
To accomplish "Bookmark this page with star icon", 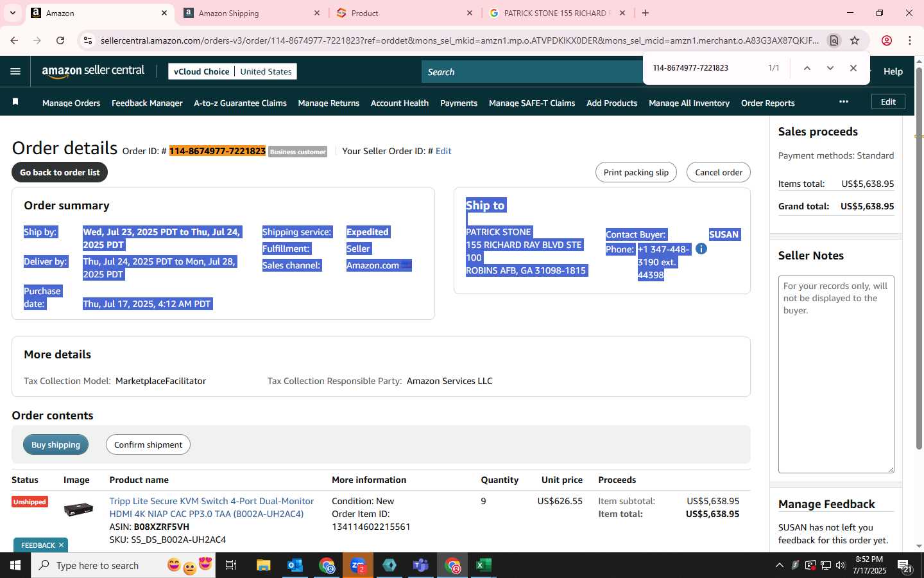I will click(855, 40).
